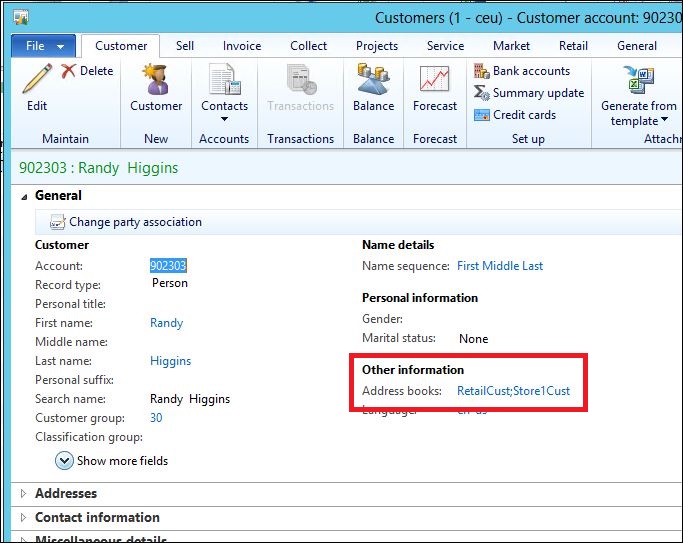Image resolution: width=683 pixels, height=543 pixels.
Task: Switch to the Sell tab
Action: pyautogui.click(x=185, y=46)
